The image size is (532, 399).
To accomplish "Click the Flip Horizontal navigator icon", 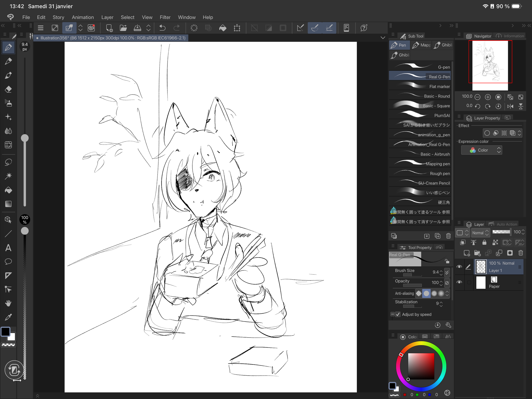I will (510, 106).
